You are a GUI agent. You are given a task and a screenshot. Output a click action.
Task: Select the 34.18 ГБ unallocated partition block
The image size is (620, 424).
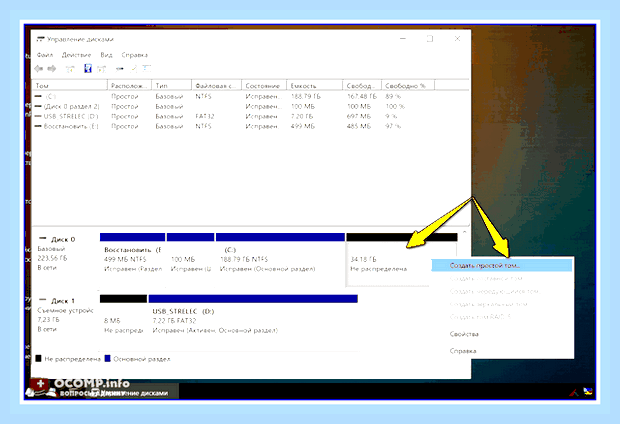tap(402, 259)
